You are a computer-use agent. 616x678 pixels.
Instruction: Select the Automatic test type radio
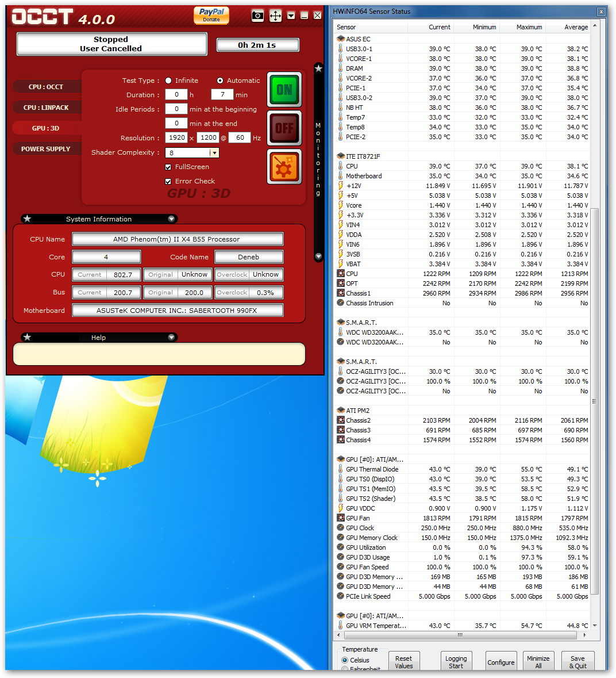point(220,81)
